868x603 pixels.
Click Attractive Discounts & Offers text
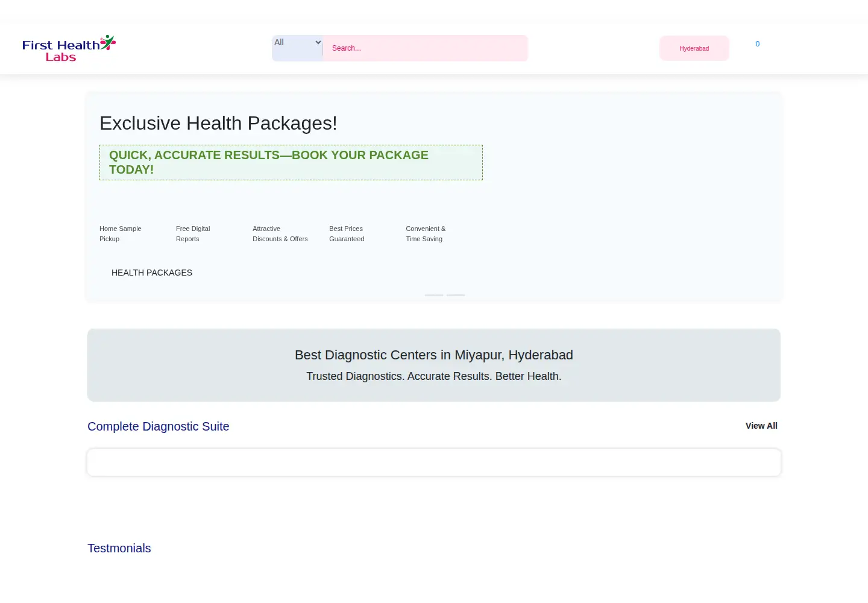click(280, 234)
